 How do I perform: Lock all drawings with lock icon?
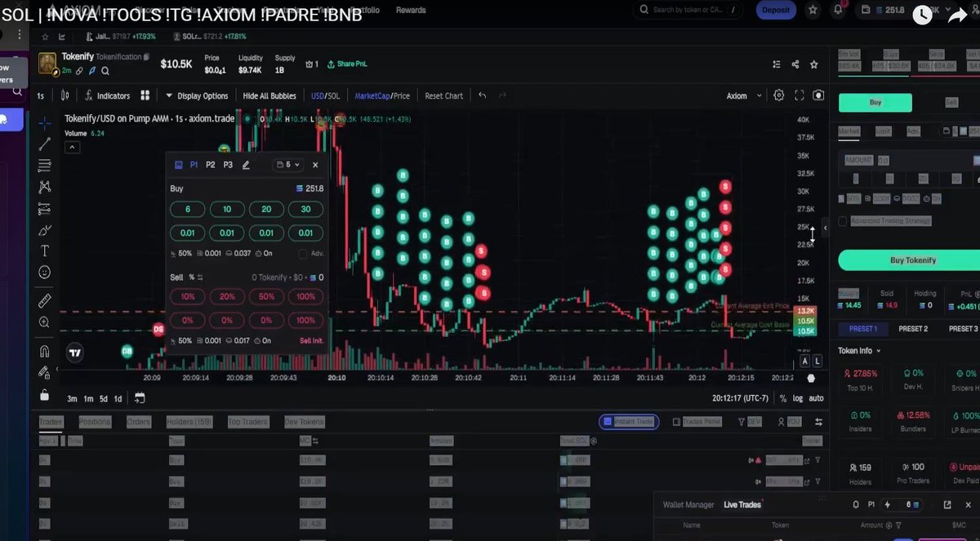click(x=45, y=395)
